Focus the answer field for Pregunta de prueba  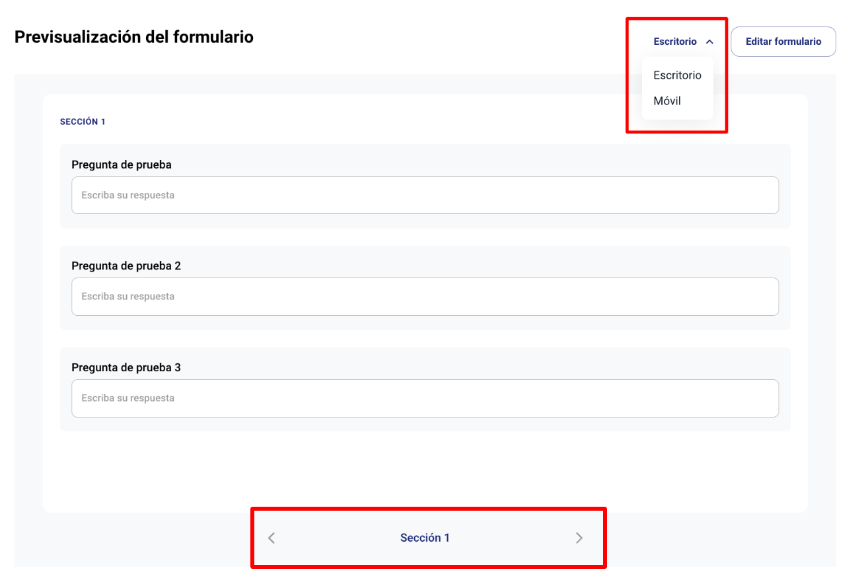(x=425, y=196)
